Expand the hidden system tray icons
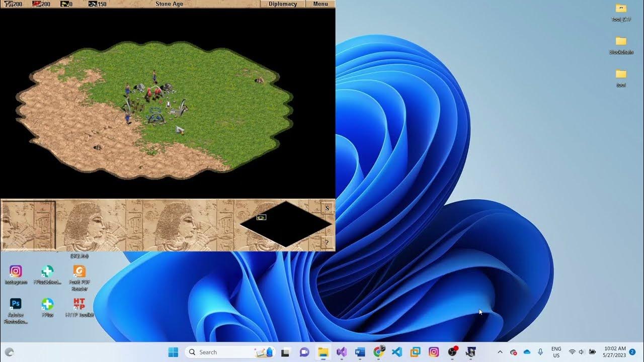This screenshot has height=362, width=644. coord(500,352)
